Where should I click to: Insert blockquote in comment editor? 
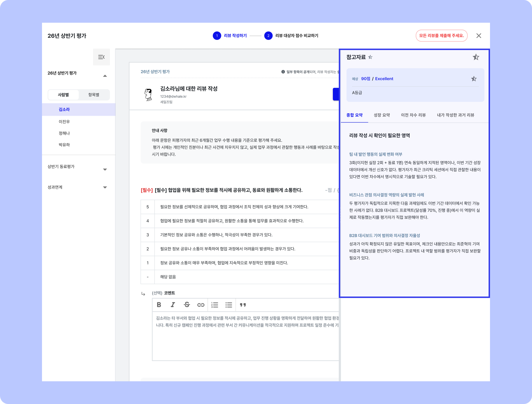point(243,305)
